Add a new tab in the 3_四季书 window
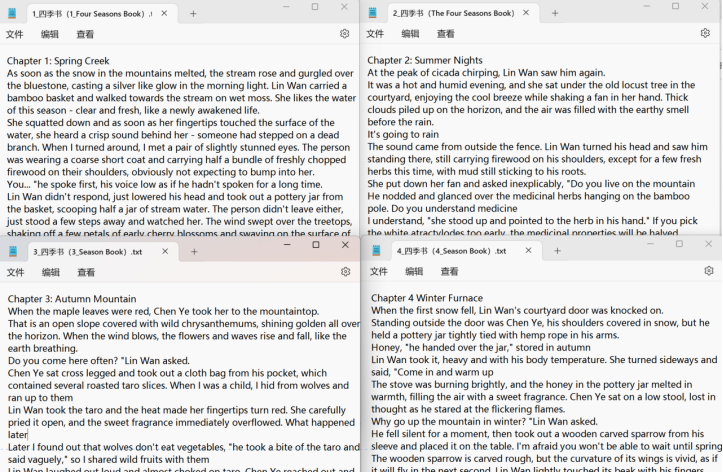This screenshot has height=472, width=723. click(194, 252)
